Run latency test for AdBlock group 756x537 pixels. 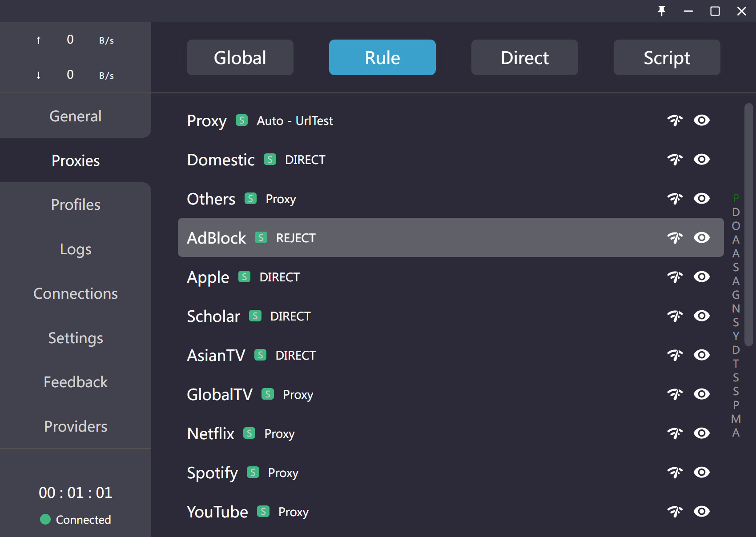tap(675, 238)
